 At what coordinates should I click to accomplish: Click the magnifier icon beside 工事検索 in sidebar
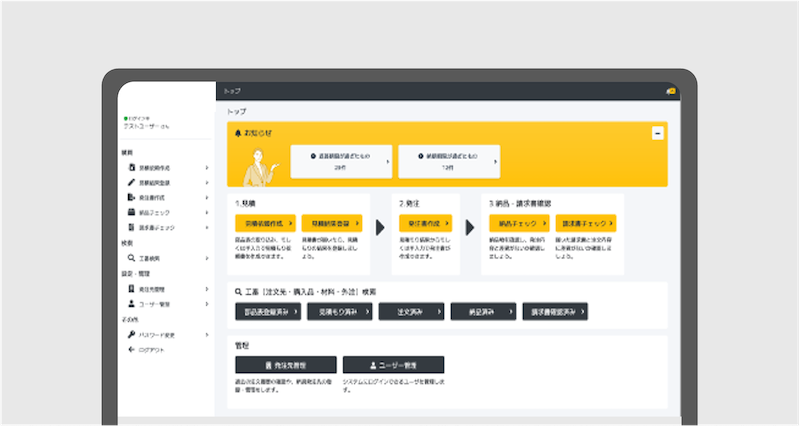coord(131,258)
